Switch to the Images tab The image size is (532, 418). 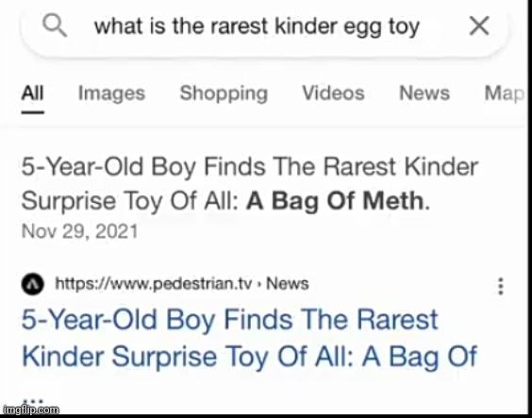click(x=111, y=93)
